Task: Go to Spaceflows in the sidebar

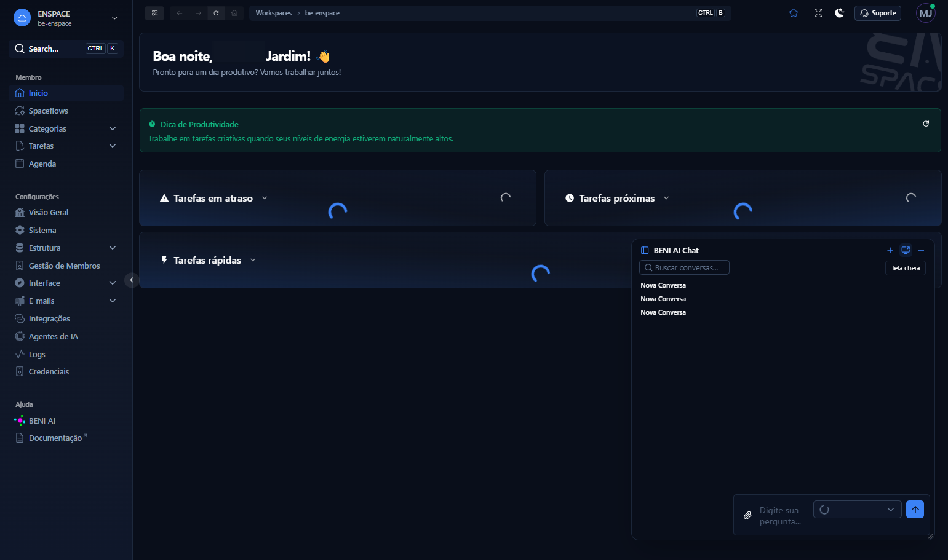Action: (x=66, y=111)
